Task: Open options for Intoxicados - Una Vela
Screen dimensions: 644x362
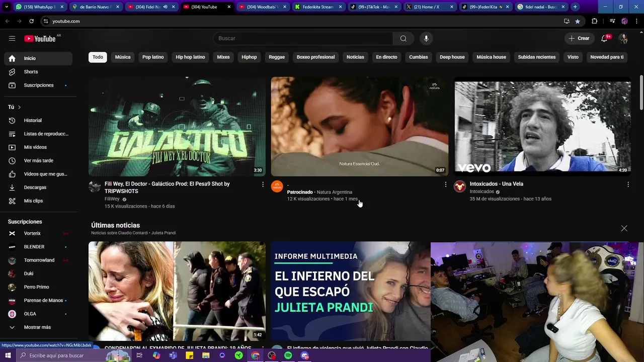Action: 628,185
